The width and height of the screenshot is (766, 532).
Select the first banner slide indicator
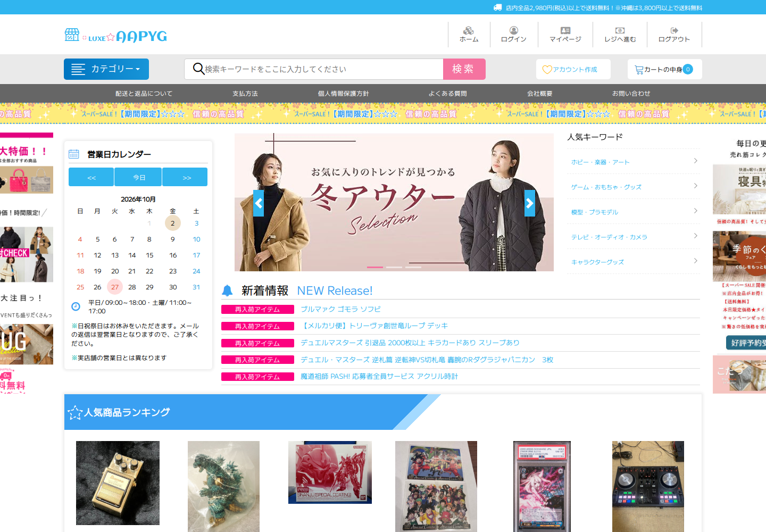pos(375,267)
